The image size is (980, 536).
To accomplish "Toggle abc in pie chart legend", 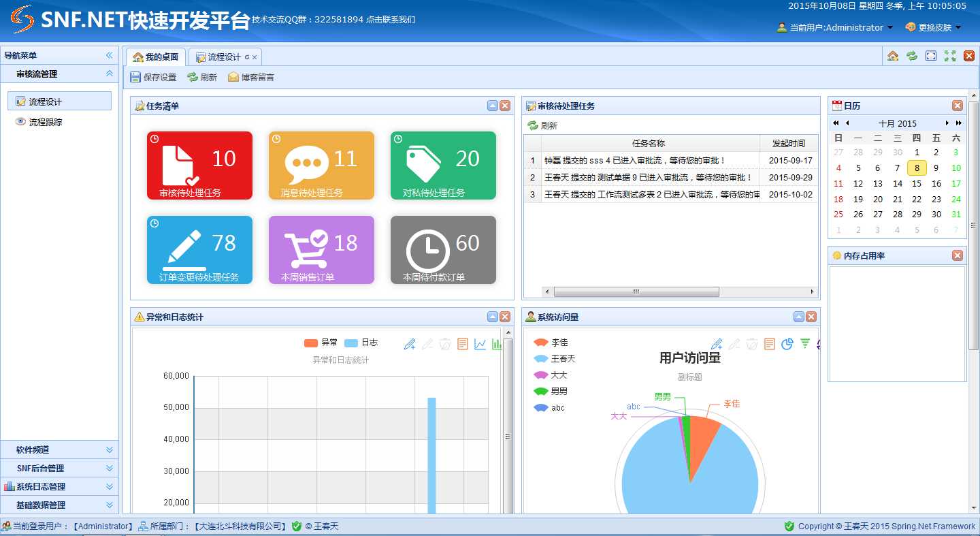I will [549, 408].
